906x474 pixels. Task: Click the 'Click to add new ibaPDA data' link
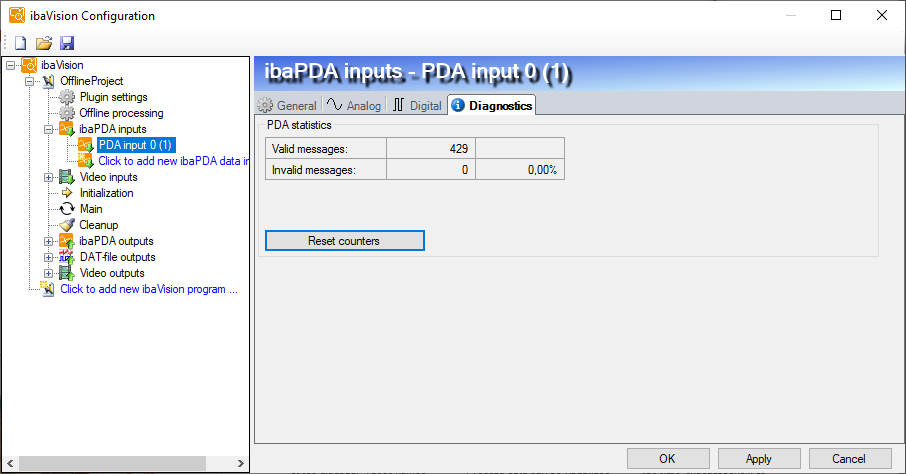[173, 161]
